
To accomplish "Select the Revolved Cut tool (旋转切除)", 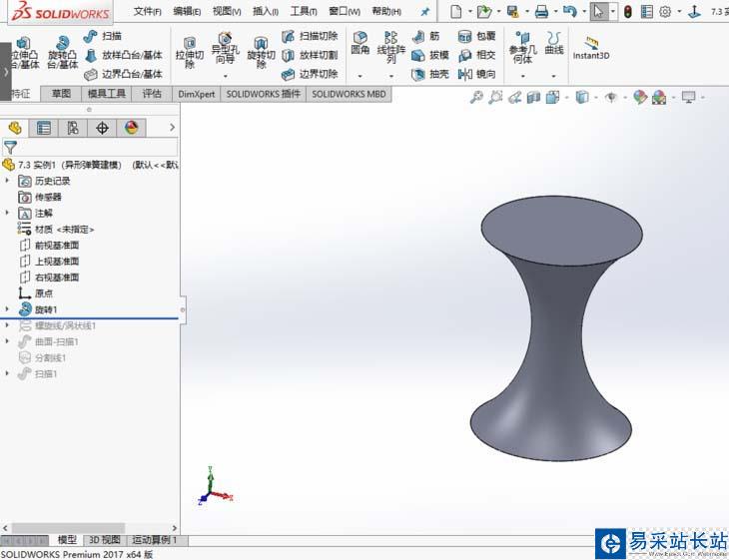I will tap(261, 53).
